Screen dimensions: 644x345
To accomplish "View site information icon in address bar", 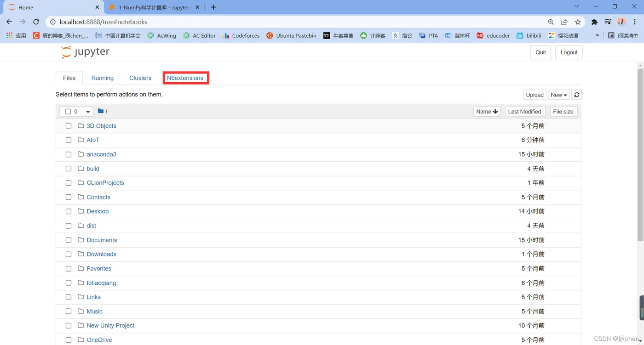I will pos(52,22).
